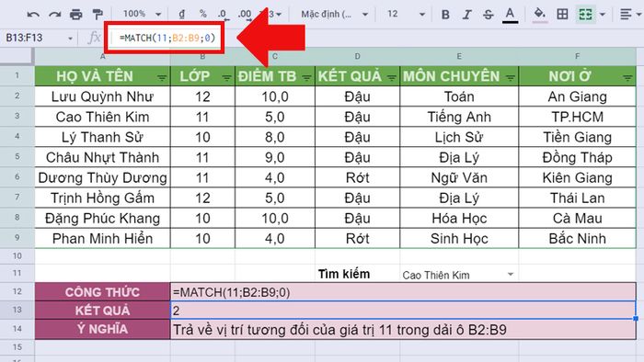644x362 pixels.
Task: Decrease decimal places
Action: tap(223, 15)
